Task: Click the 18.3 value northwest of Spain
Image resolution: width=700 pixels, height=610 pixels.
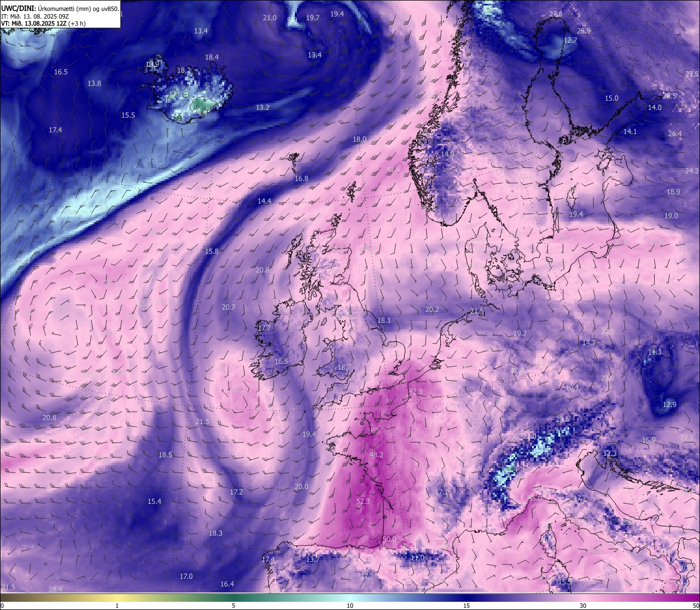Action: (x=215, y=533)
